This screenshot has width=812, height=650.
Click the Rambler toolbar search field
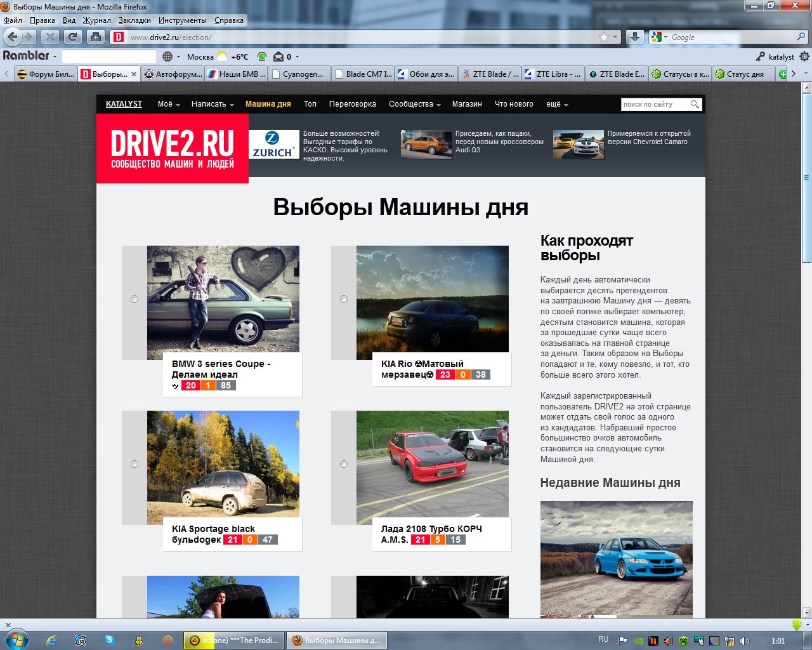(108, 56)
